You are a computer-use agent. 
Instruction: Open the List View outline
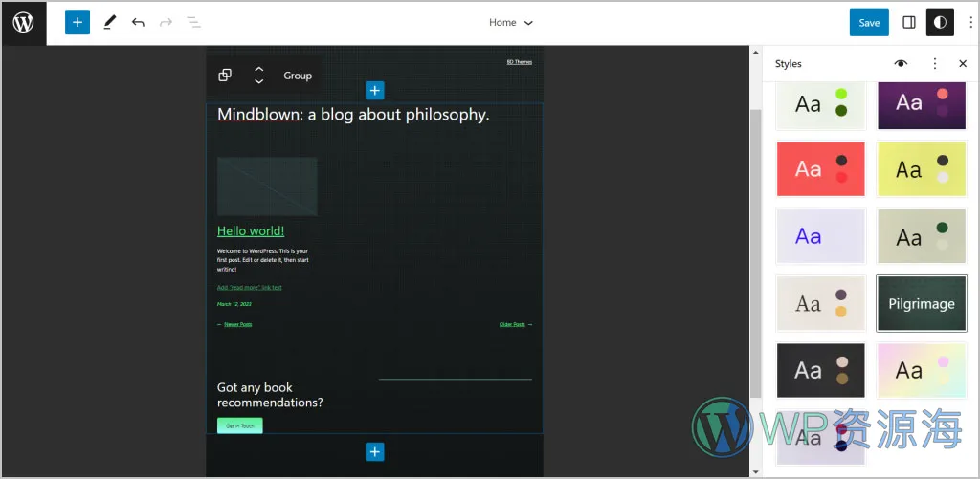(193, 22)
